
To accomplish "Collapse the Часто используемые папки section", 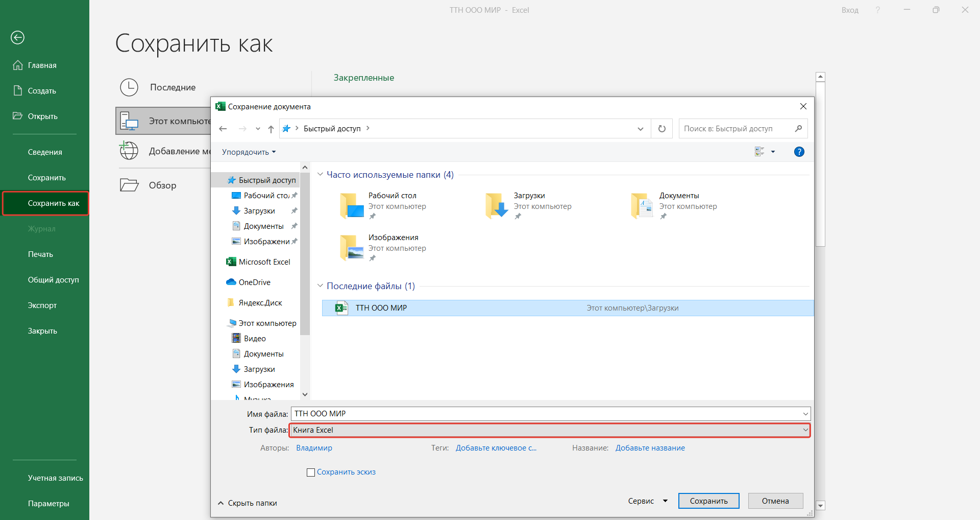I will pyautogui.click(x=320, y=175).
